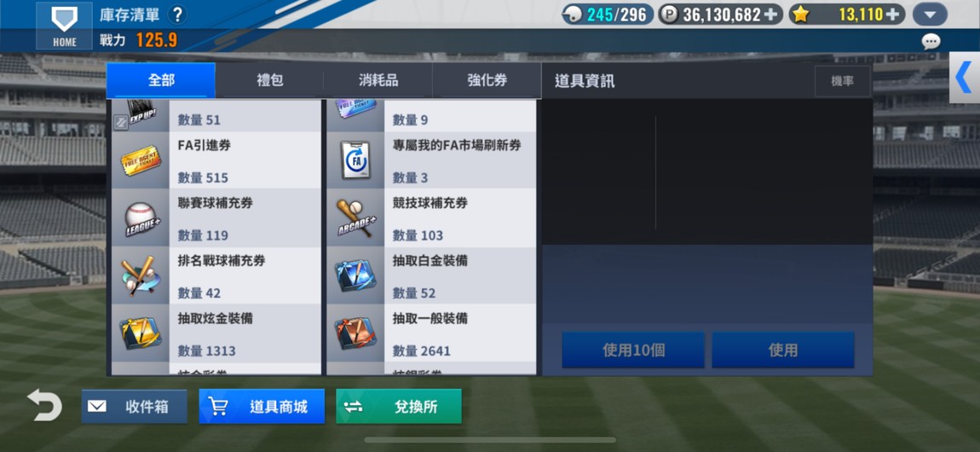Add more stars with the plus button
Image resolution: width=980 pixels, height=452 pixels.
tap(893, 14)
